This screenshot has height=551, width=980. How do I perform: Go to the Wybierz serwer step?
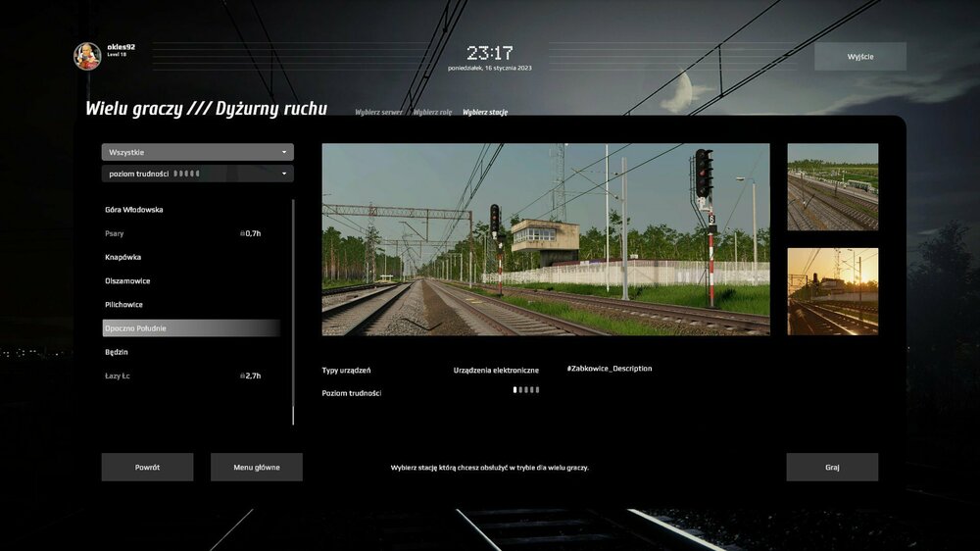pyautogui.click(x=378, y=113)
